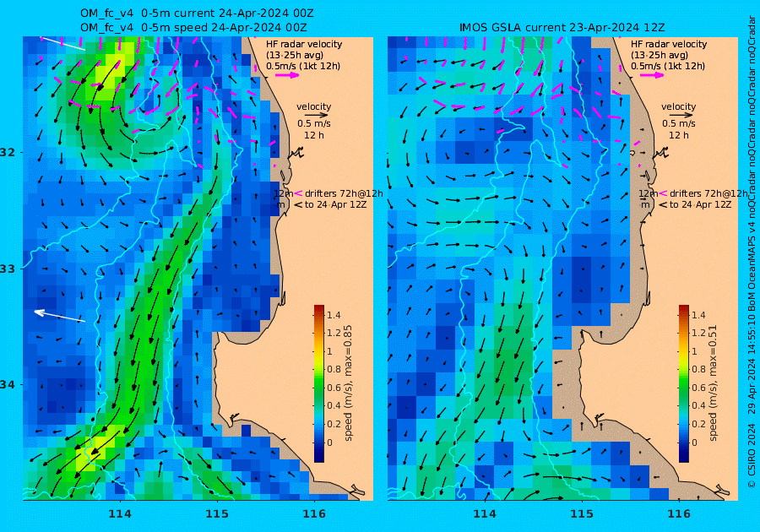Click the longitude 115 label under left map

click(x=217, y=513)
